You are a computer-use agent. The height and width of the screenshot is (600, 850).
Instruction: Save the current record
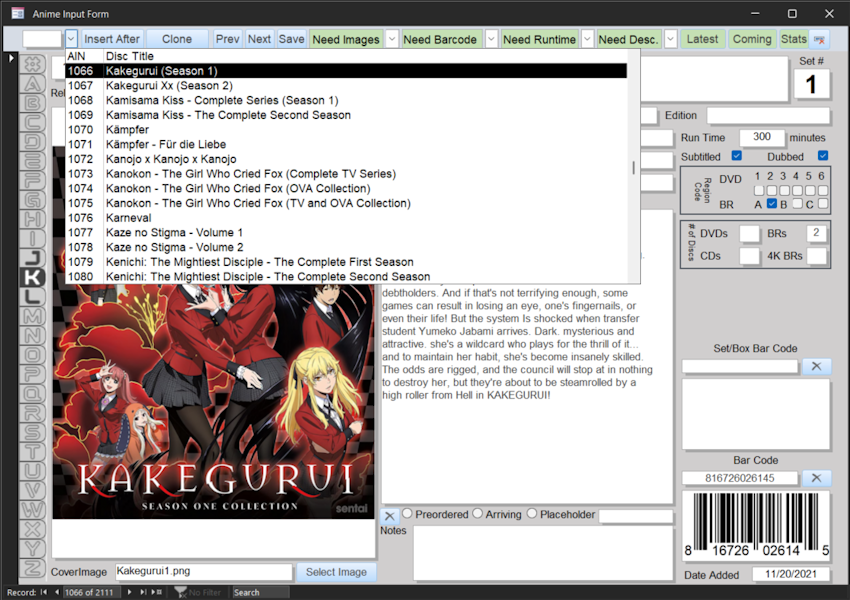(292, 39)
